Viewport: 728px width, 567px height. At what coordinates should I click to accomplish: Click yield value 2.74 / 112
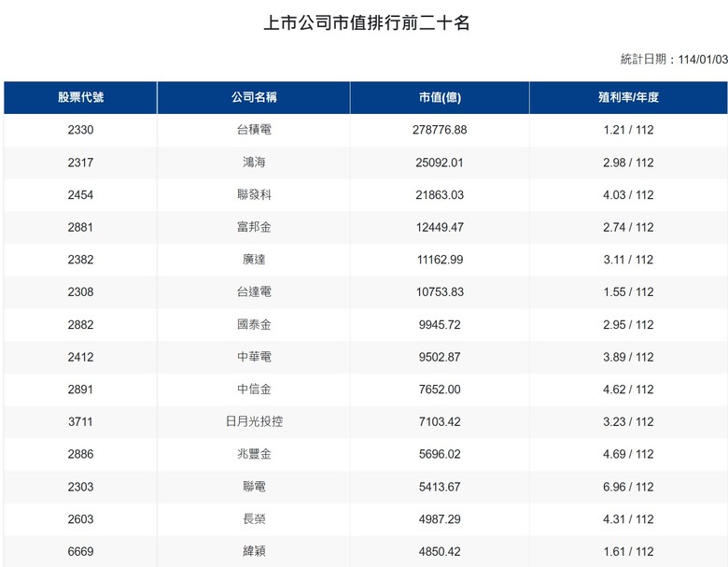tap(628, 228)
